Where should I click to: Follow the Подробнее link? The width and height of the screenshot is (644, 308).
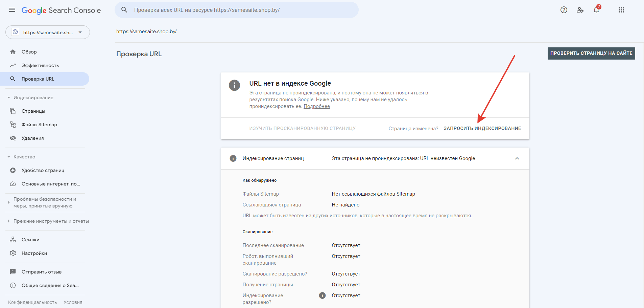point(317,106)
